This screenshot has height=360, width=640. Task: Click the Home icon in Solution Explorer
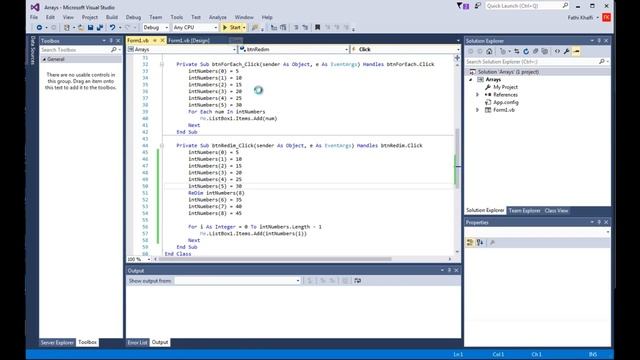489,51
